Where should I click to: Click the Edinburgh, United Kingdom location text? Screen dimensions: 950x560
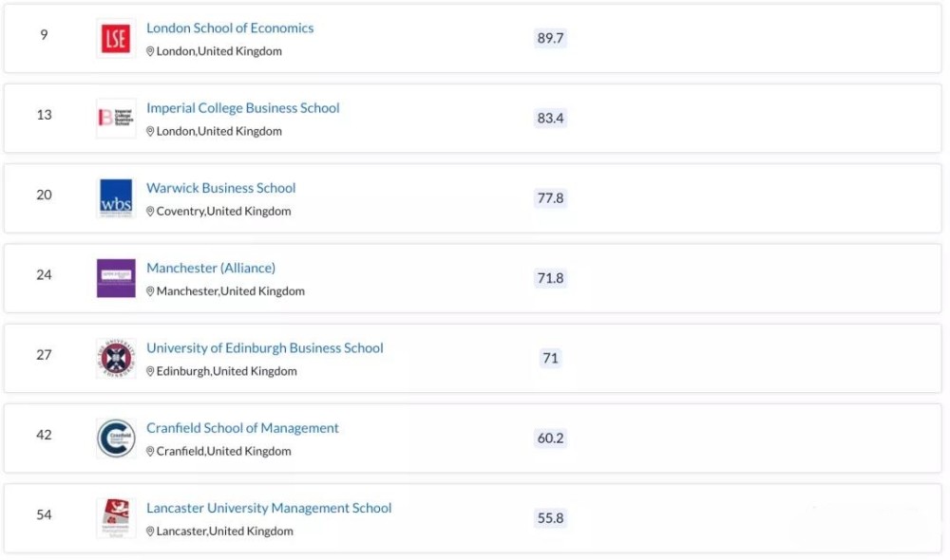pos(226,371)
